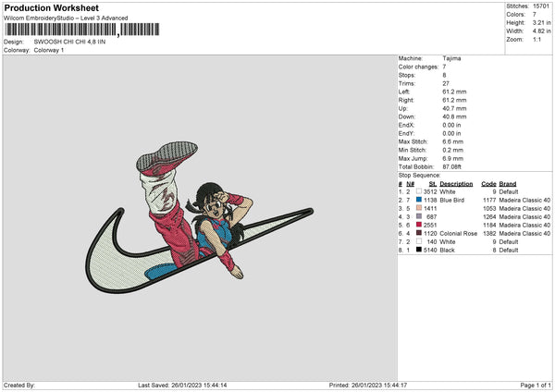Click the Width value 4.82 in
This screenshot has height=392, width=555.
tap(541, 31)
